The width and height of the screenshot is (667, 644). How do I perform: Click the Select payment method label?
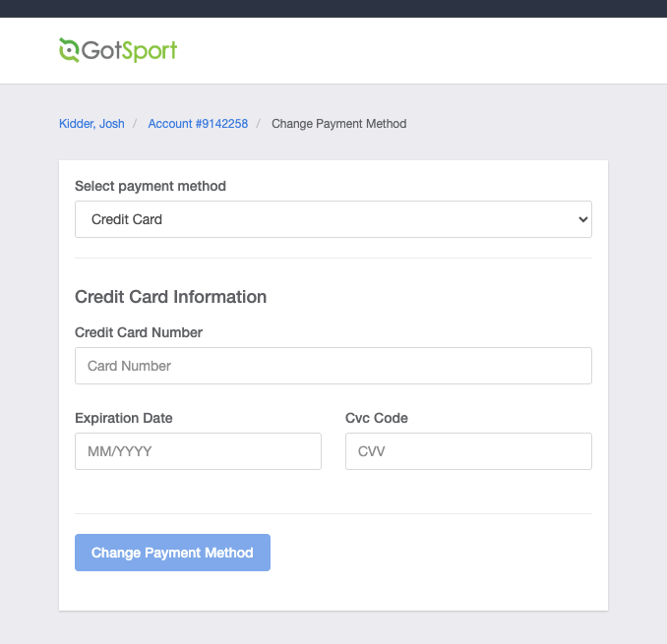[151, 186]
